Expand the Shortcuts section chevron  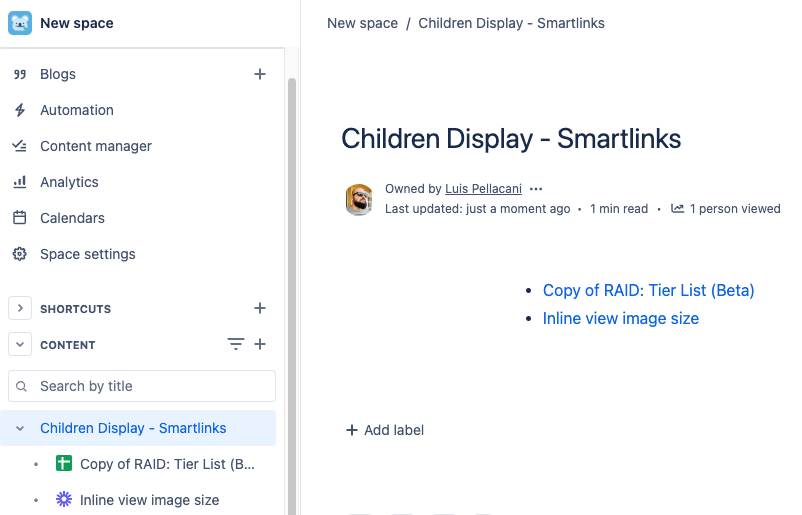20,308
